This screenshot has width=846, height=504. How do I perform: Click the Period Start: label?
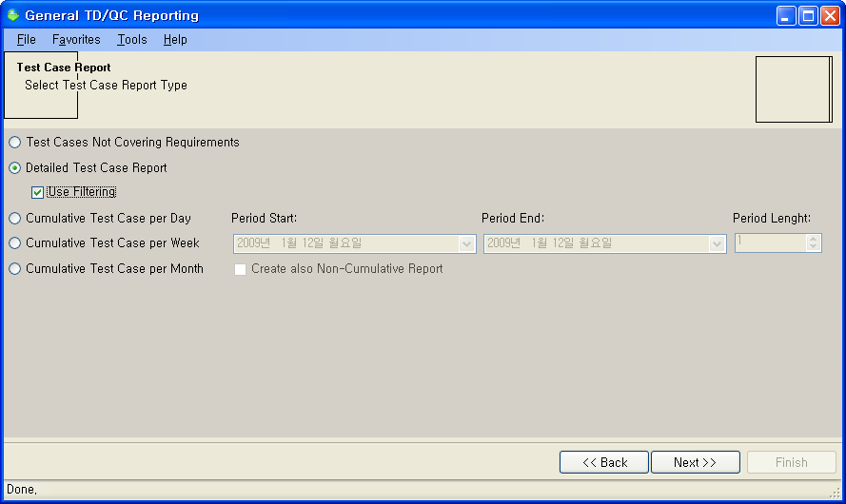point(264,218)
